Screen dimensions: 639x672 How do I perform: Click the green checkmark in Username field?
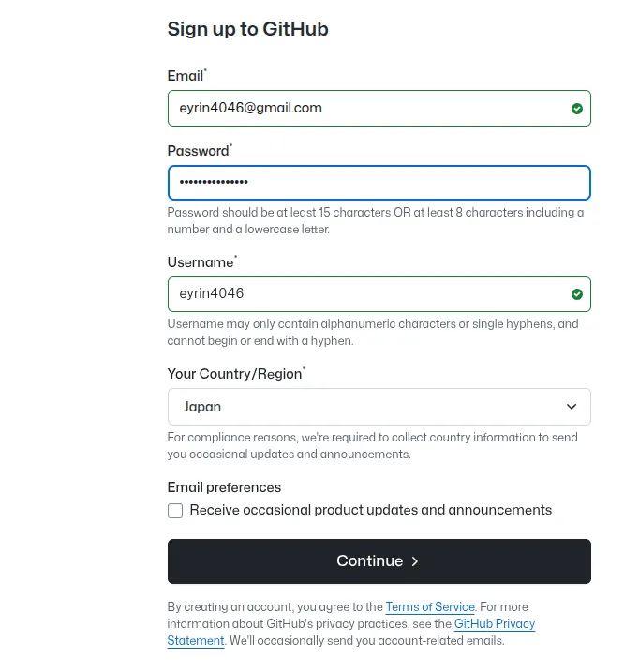coord(577,294)
